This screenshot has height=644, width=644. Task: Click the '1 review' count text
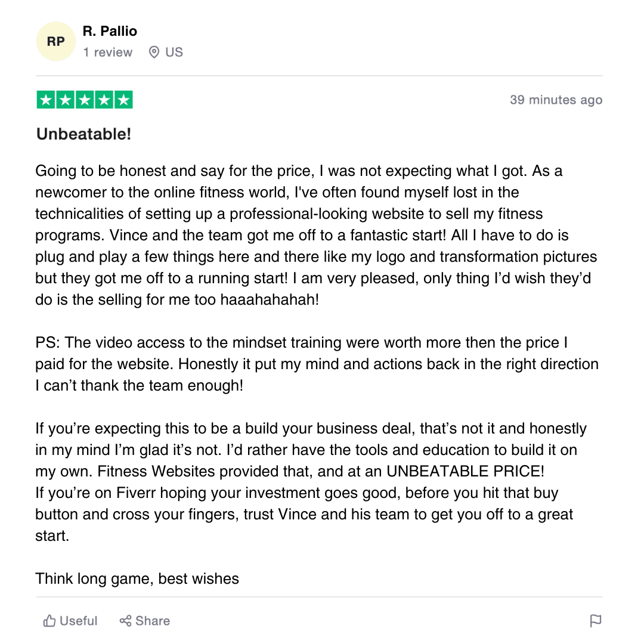click(x=107, y=52)
